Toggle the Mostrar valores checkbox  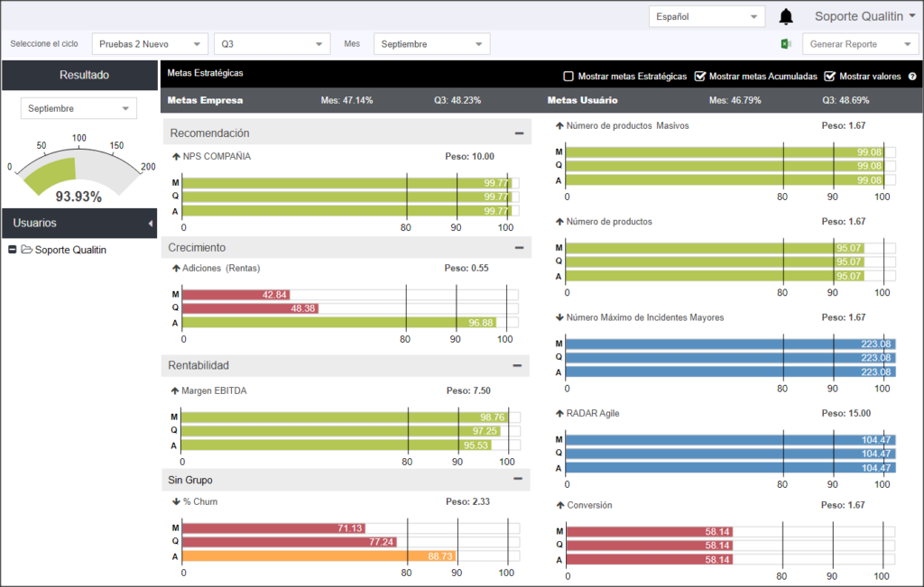click(x=830, y=76)
